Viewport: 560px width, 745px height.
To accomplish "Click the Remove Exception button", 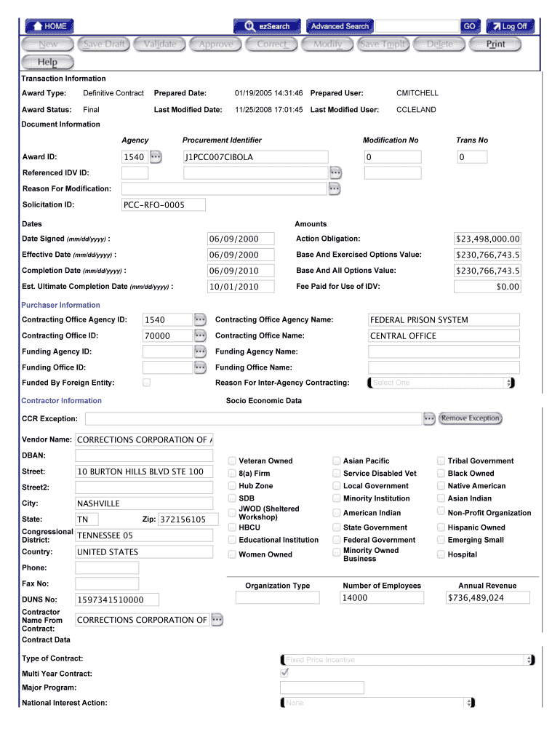I will (x=470, y=418).
